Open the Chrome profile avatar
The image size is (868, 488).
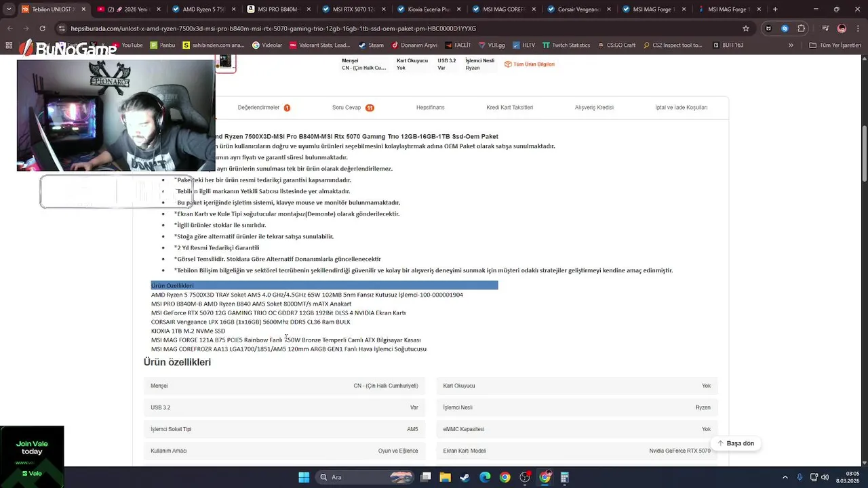[x=842, y=28]
